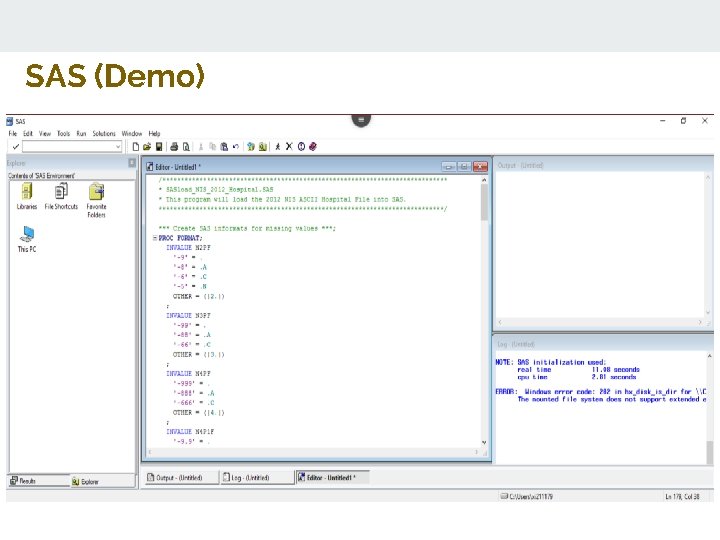
Task: Click the Paste toolbar icon
Action: (x=224, y=147)
